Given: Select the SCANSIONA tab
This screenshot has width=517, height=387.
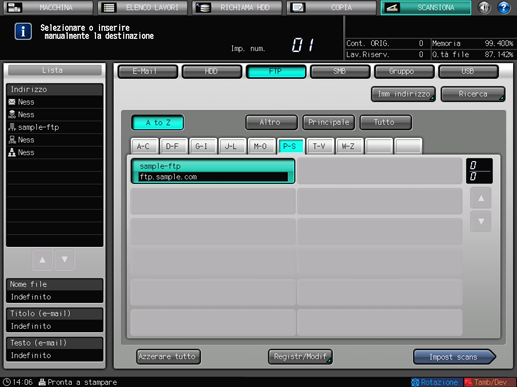Looking at the screenshot, I should [426, 7].
